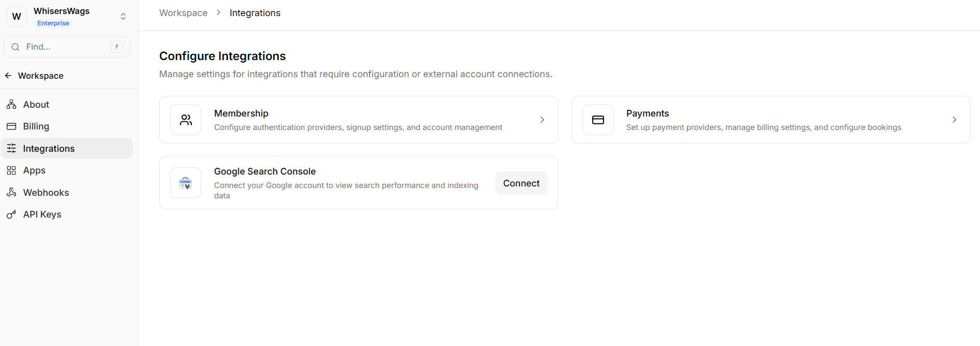
Task: Click the Membership users icon
Action: [x=186, y=120]
